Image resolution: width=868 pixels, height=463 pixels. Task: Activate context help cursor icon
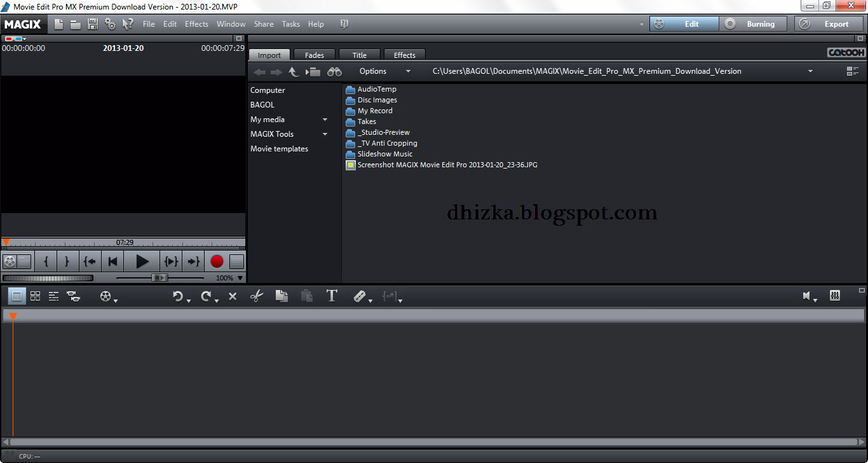point(128,24)
